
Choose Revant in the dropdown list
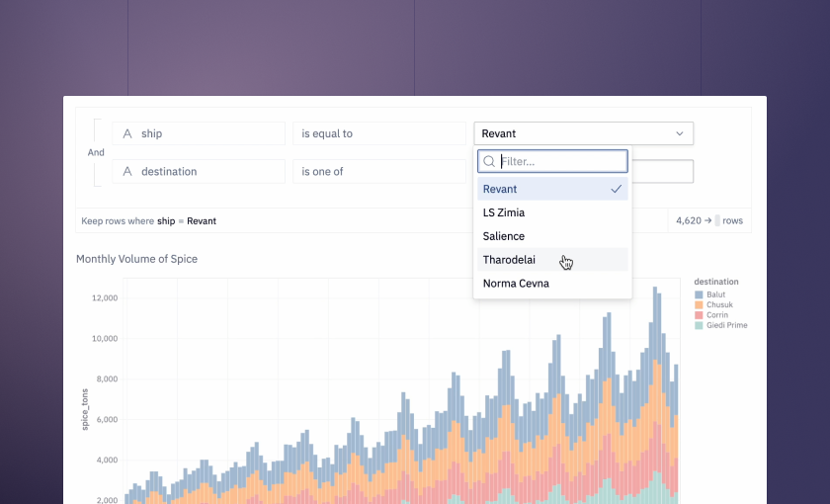[x=552, y=189]
